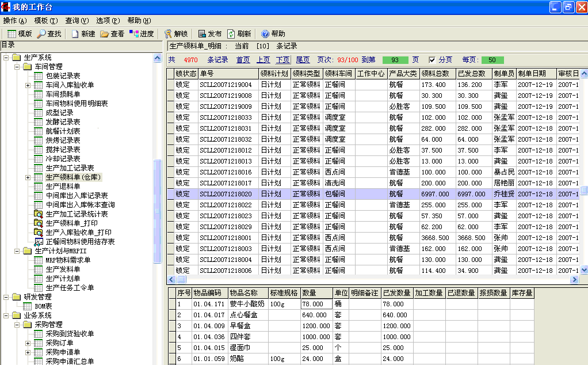Open 帮助 from the toolbar
588x365 pixels.
coord(273,34)
